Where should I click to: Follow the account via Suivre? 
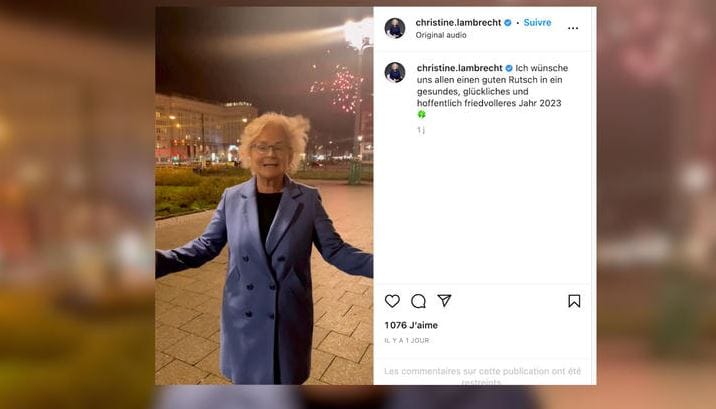(x=537, y=22)
